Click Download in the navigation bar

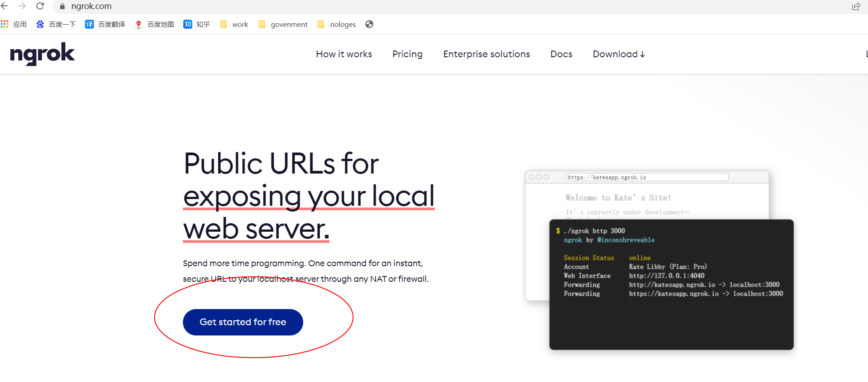click(x=619, y=54)
